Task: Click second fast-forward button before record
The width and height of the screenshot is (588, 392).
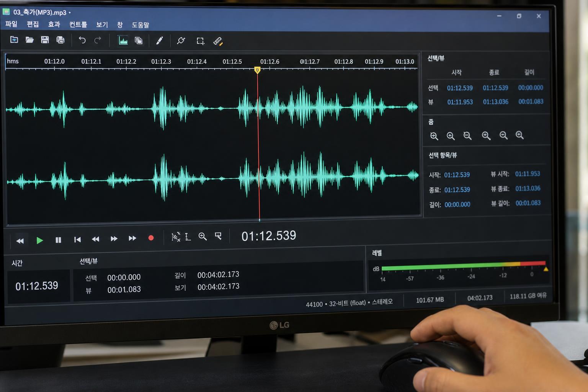Action: pos(132,238)
